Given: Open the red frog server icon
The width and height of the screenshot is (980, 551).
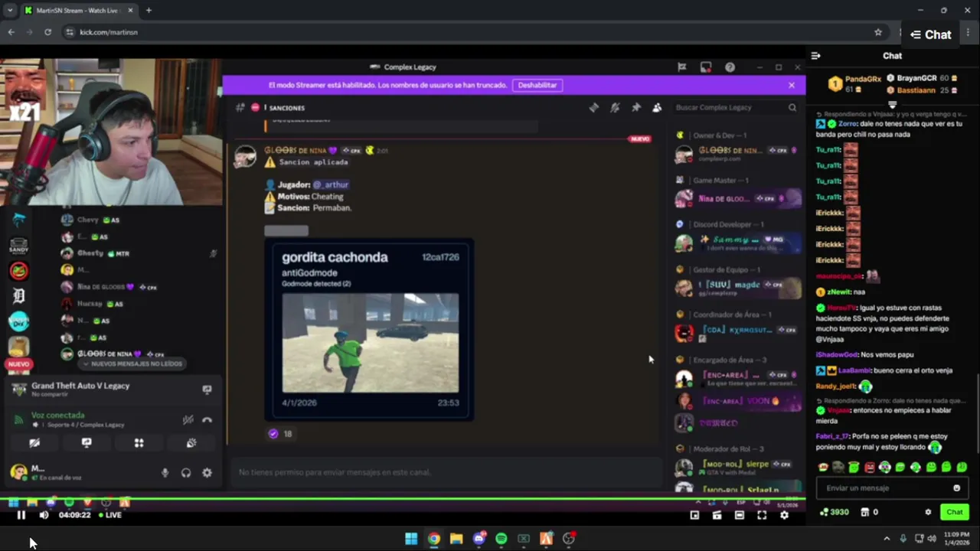Looking at the screenshot, I should click(18, 271).
